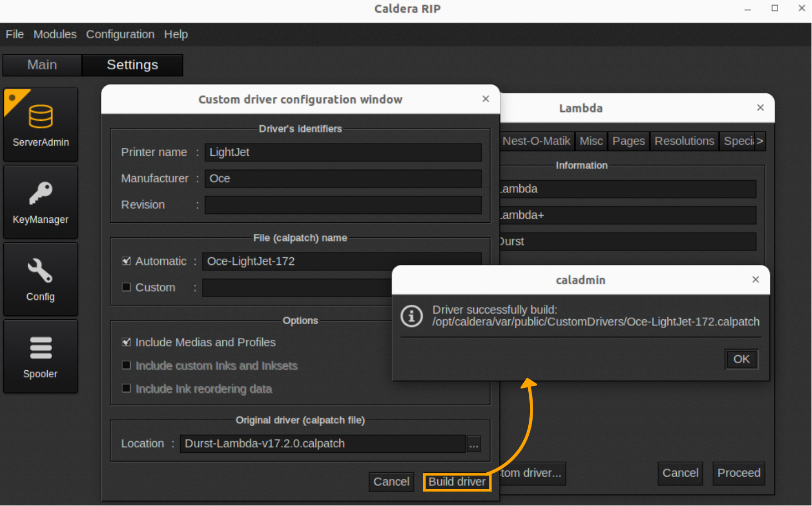812x506 pixels.
Task: Disable the Automatic file name checkbox
Action: (126, 260)
